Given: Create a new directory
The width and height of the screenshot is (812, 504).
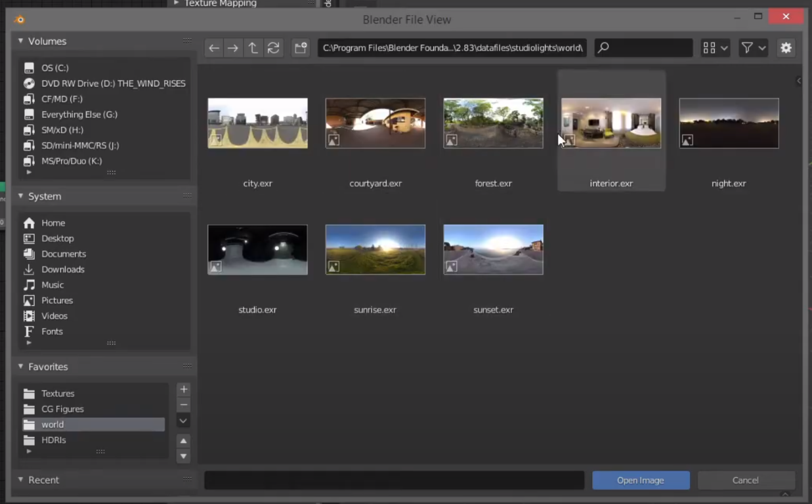Looking at the screenshot, I should (x=301, y=48).
